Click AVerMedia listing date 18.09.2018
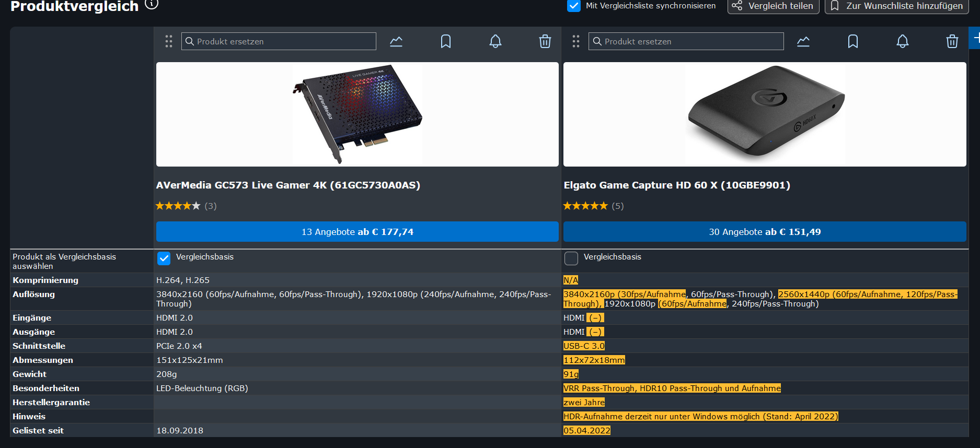Viewport: 980px width, 448px height. (x=180, y=431)
